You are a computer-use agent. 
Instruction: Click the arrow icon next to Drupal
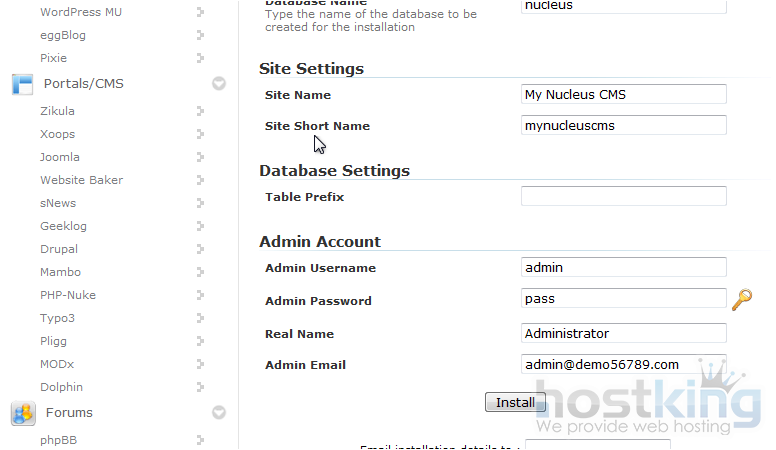pyautogui.click(x=201, y=249)
